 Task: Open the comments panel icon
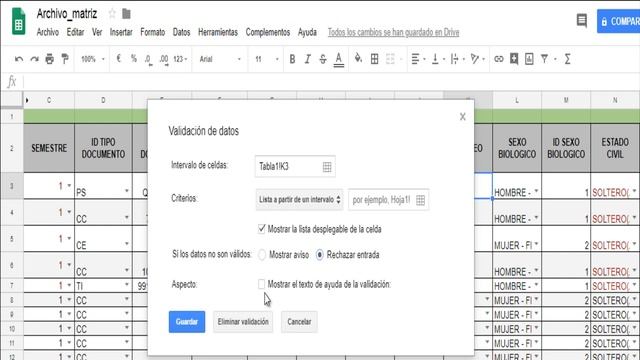click(x=582, y=20)
